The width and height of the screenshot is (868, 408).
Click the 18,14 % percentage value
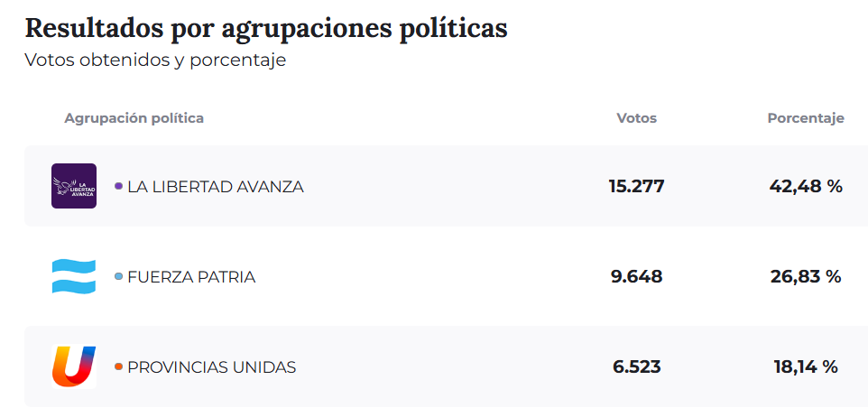806,367
